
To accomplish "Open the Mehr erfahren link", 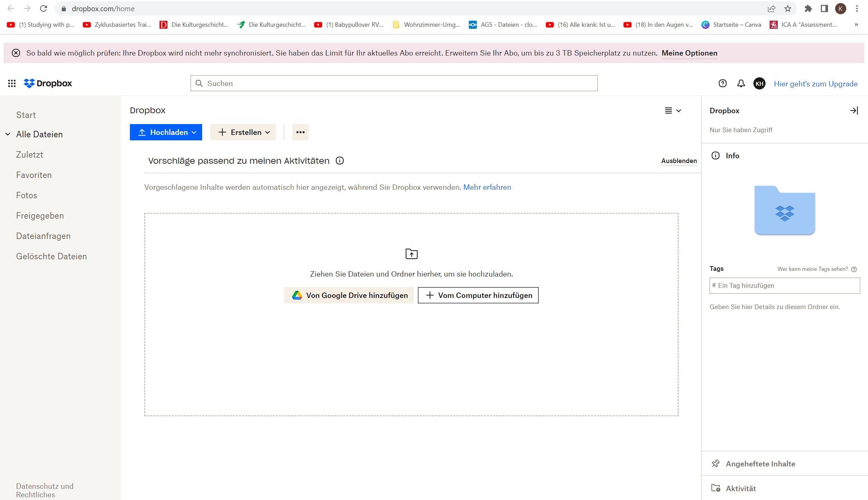I will [487, 187].
